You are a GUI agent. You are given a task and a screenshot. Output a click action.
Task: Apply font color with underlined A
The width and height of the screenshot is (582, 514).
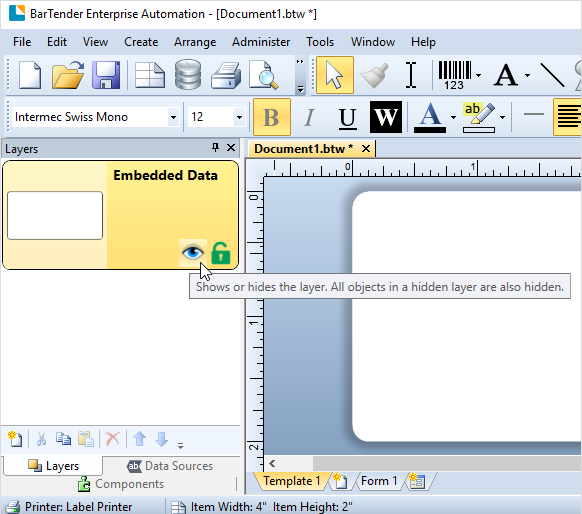tap(429, 118)
